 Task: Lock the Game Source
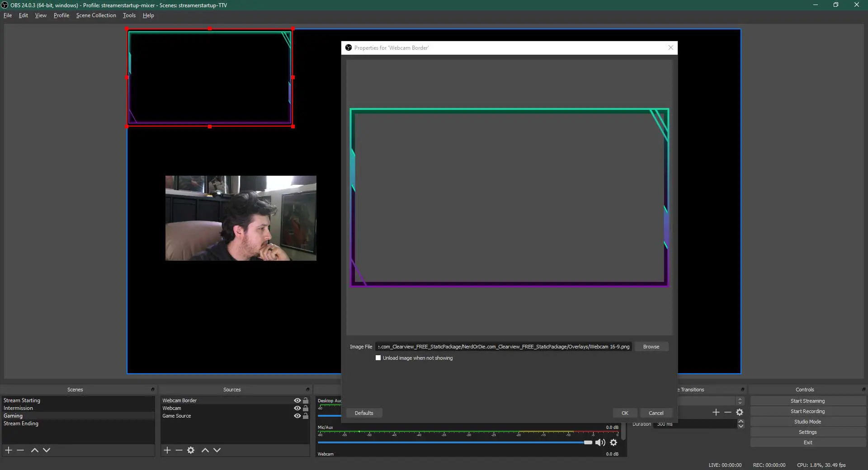click(x=306, y=416)
